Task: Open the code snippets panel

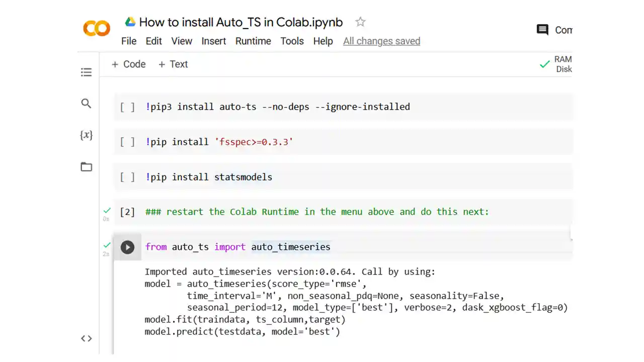Action: point(86,338)
